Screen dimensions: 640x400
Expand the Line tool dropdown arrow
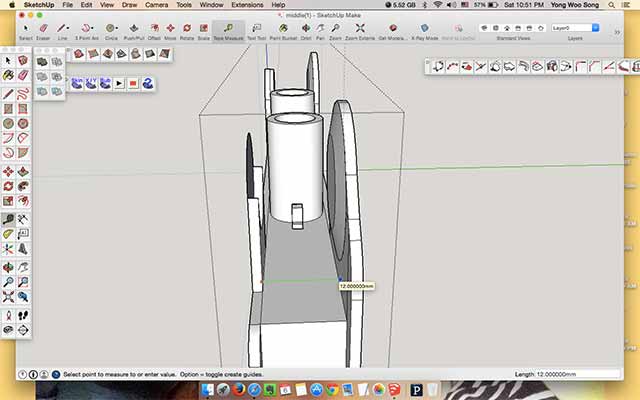(68, 28)
